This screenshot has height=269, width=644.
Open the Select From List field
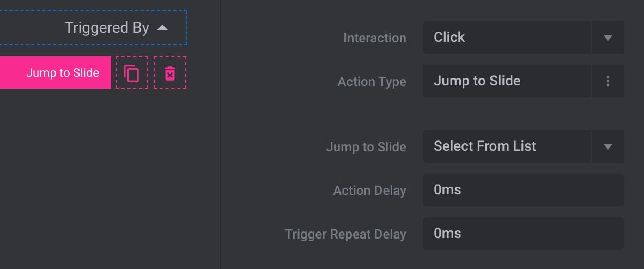507,146
